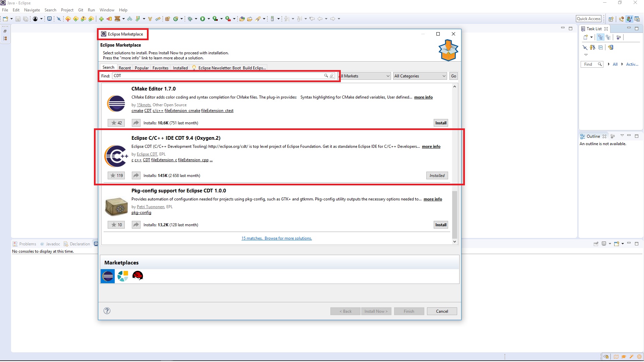Click the share icon next to CMake Editor installs
This screenshot has height=362, width=644.
tap(136, 123)
